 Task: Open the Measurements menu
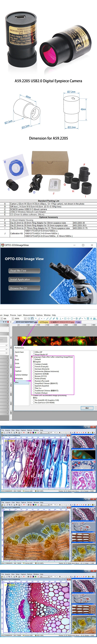tap(29, 315)
